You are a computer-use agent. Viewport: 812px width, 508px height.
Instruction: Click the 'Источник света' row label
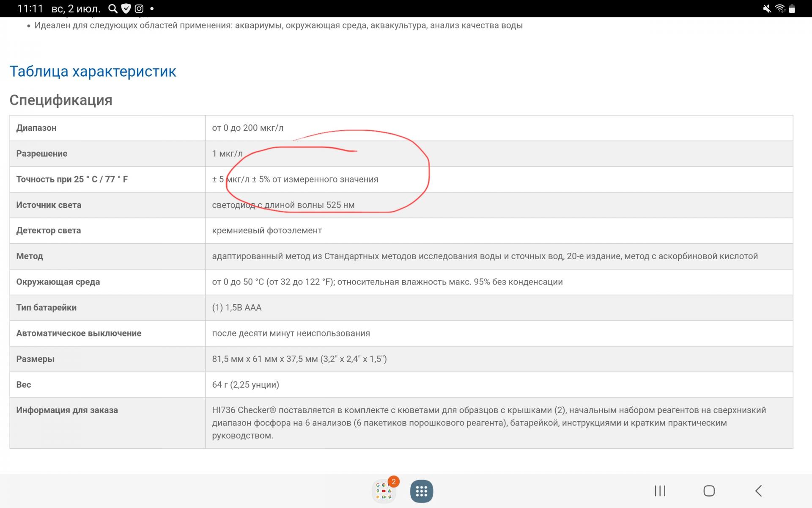49,205
